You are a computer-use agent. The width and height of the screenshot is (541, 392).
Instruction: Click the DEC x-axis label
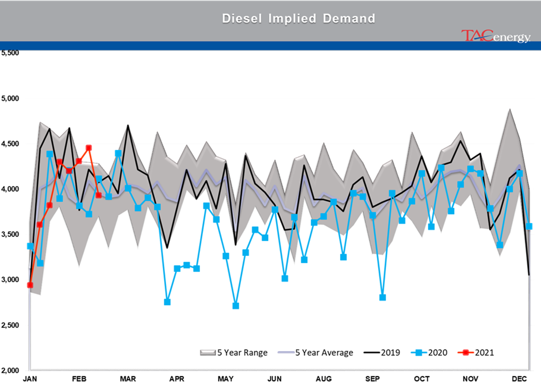519,379
